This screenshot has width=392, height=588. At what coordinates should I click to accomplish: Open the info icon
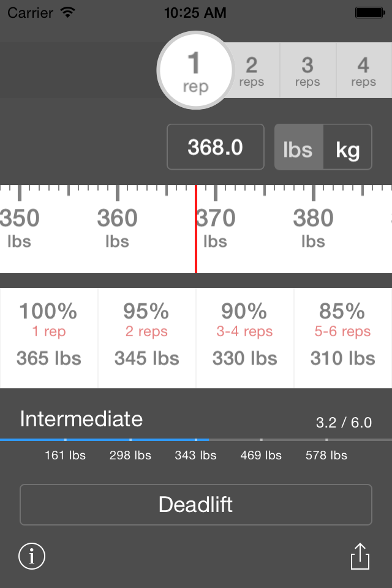[32, 556]
